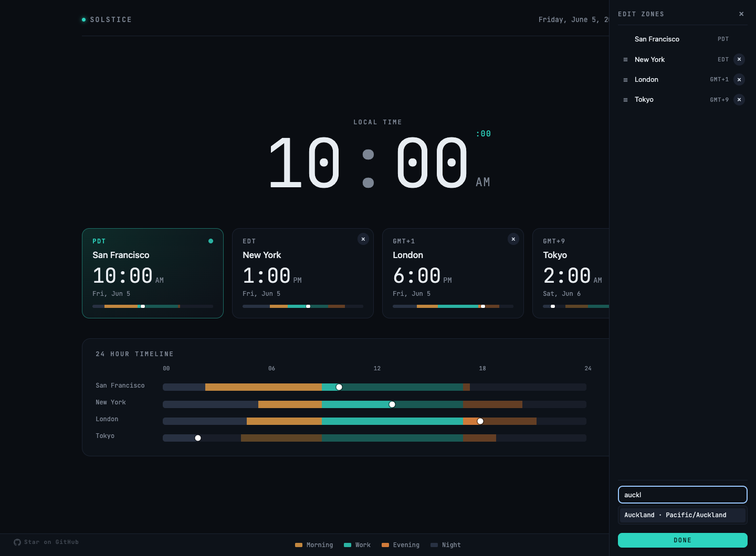Click the close icon on New York card

[x=363, y=239]
